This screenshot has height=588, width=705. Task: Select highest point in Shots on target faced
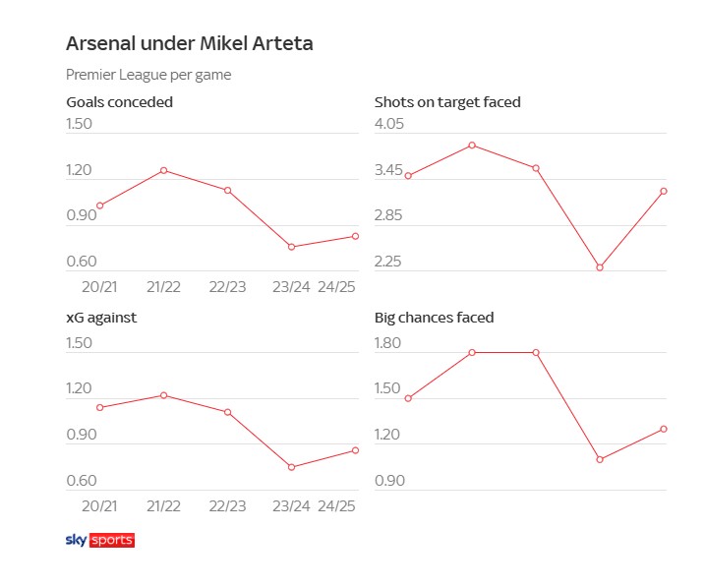coord(472,146)
